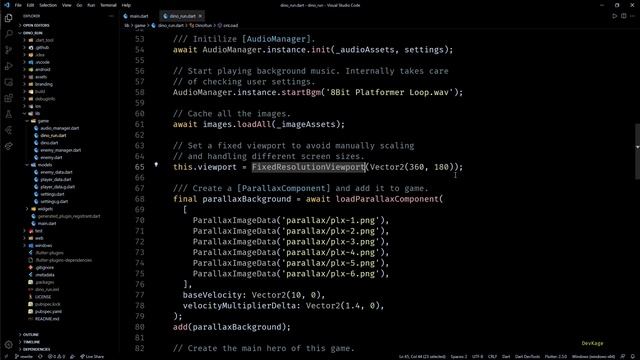Image resolution: width=640 pixels, height=360 pixels.
Task: Expand the TIMELINE section
Action: tap(31, 342)
